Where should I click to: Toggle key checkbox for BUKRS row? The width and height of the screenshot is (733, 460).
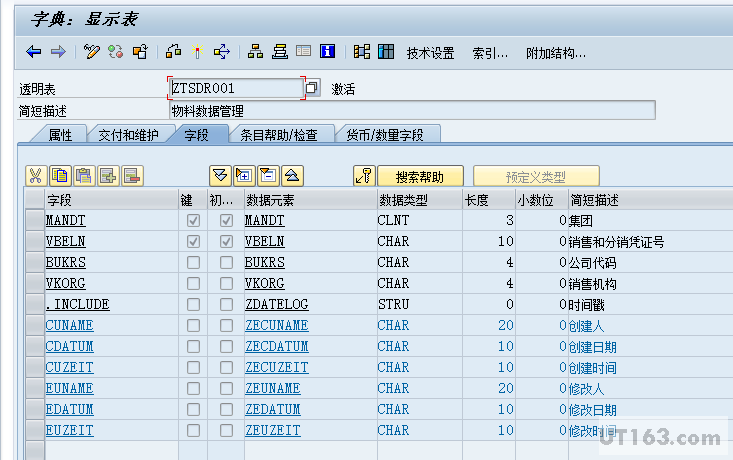tap(193, 263)
